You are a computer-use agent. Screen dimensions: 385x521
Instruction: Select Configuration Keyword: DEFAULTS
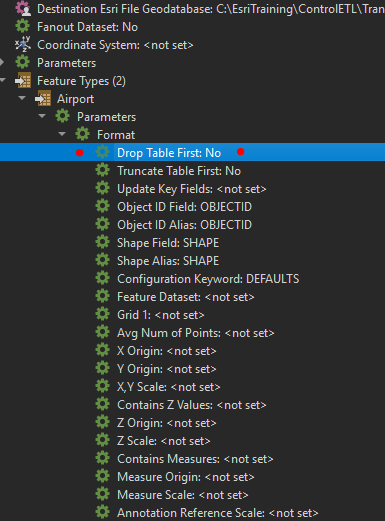[208, 279]
